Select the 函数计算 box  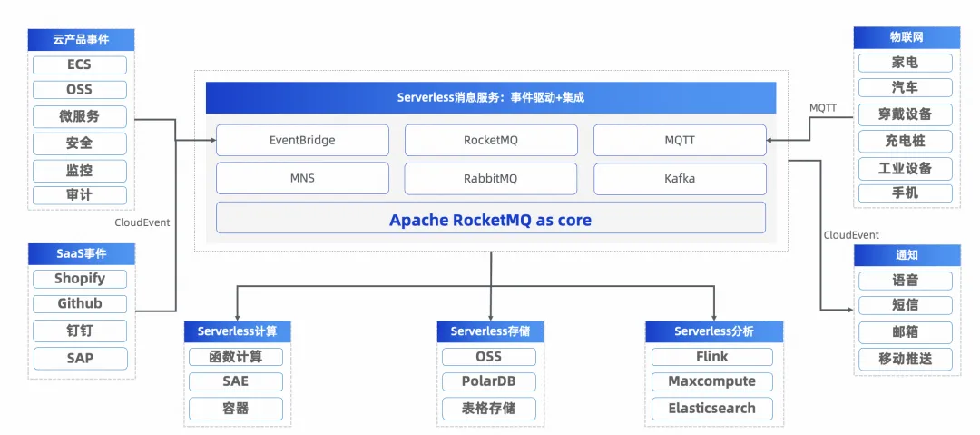[x=236, y=357]
